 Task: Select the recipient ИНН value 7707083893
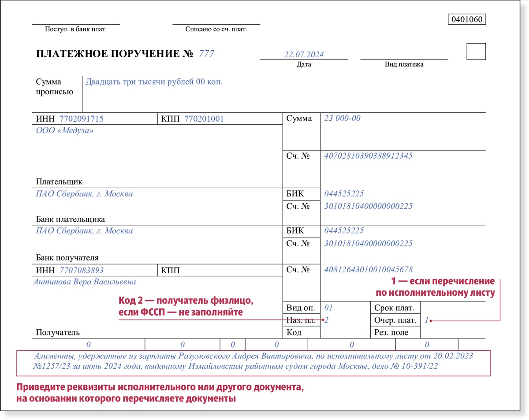click(x=82, y=270)
